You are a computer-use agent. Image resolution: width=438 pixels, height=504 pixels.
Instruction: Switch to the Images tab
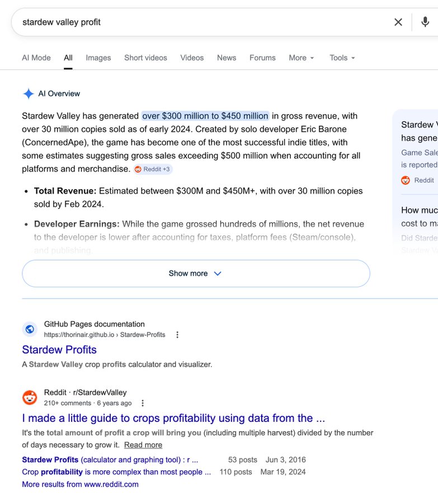tap(98, 58)
